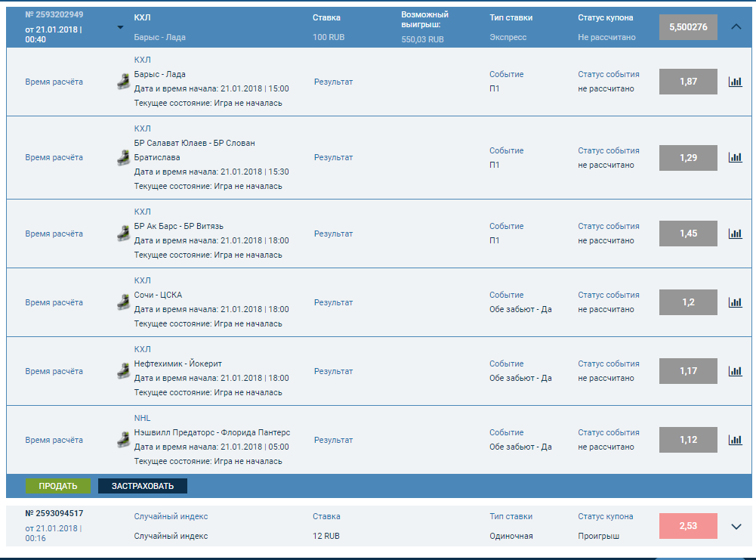Click Одиночная bet type value
Image resolution: width=756 pixels, height=560 pixels.
tap(511, 536)
